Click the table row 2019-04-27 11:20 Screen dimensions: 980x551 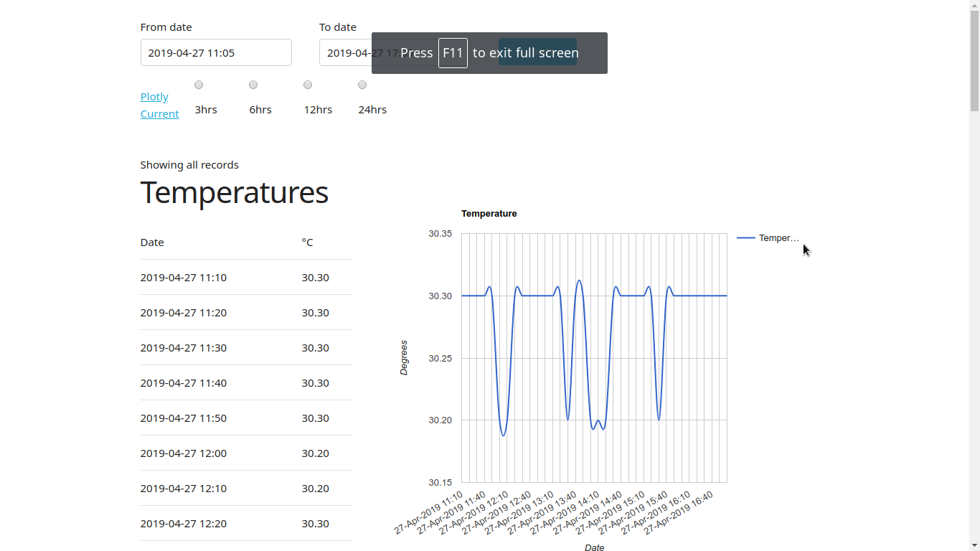click(x=246, y=312)
